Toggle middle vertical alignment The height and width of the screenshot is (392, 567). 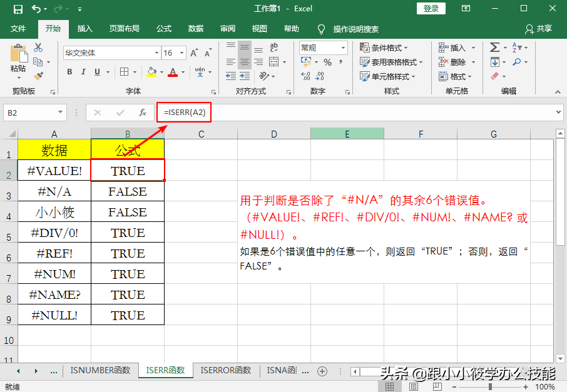(245, 48)
